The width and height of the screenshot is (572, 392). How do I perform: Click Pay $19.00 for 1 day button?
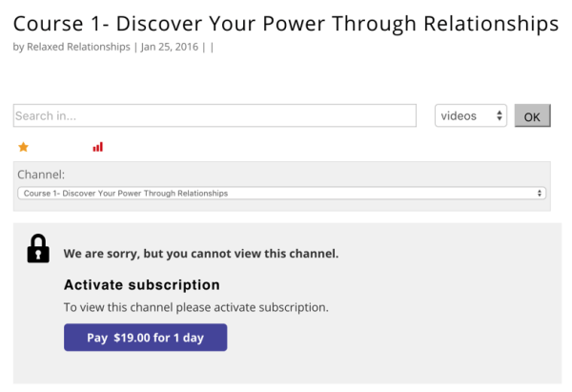coord(145,338)
